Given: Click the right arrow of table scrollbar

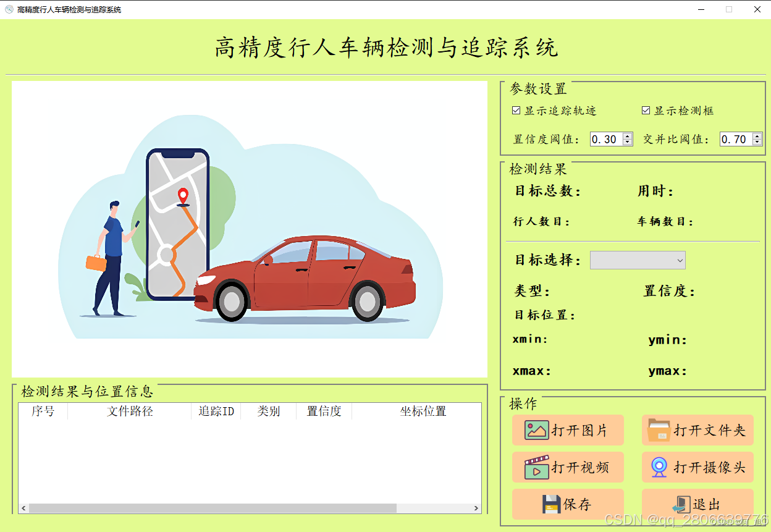Looking at the screenshot, I should click(476, 508).
